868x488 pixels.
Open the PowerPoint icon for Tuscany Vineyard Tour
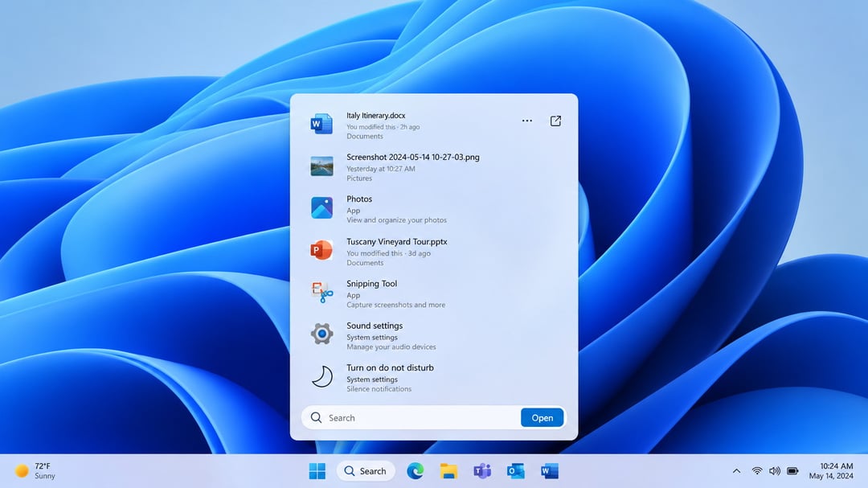(321, 250)
